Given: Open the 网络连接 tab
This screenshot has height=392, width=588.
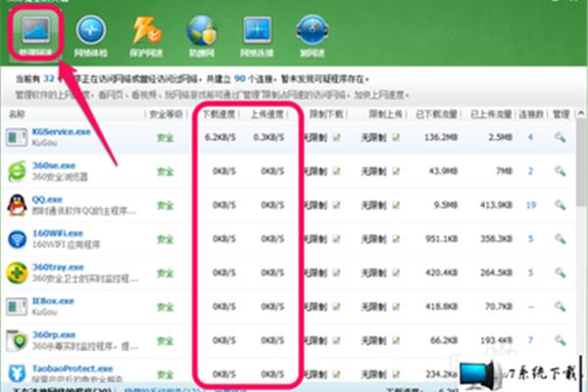Looking at the screenshot, I should click(257, 36).
